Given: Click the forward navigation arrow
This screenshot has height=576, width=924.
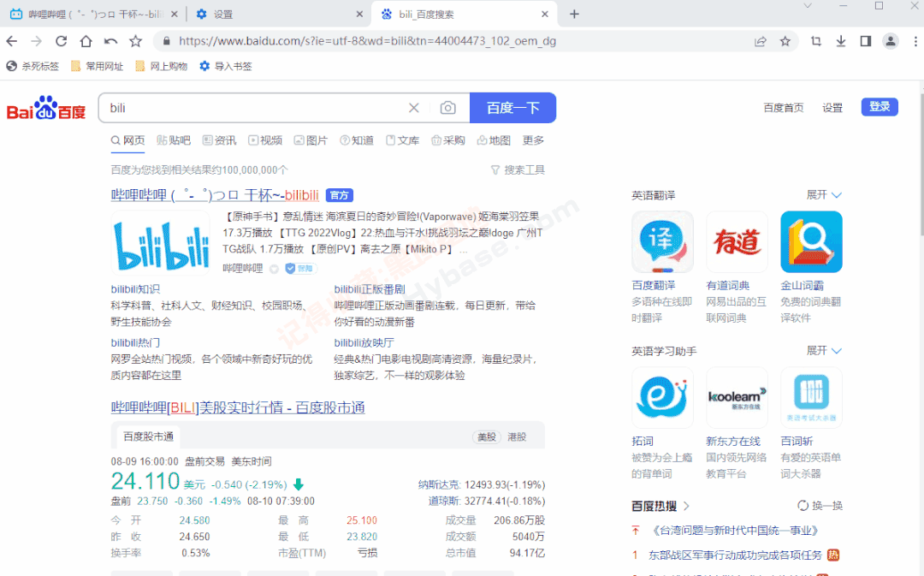Looking at the screenshot, I should click(37, 41).
